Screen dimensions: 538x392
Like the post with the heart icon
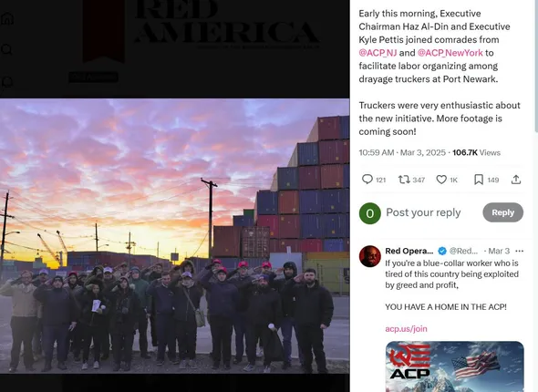(441, 180)
